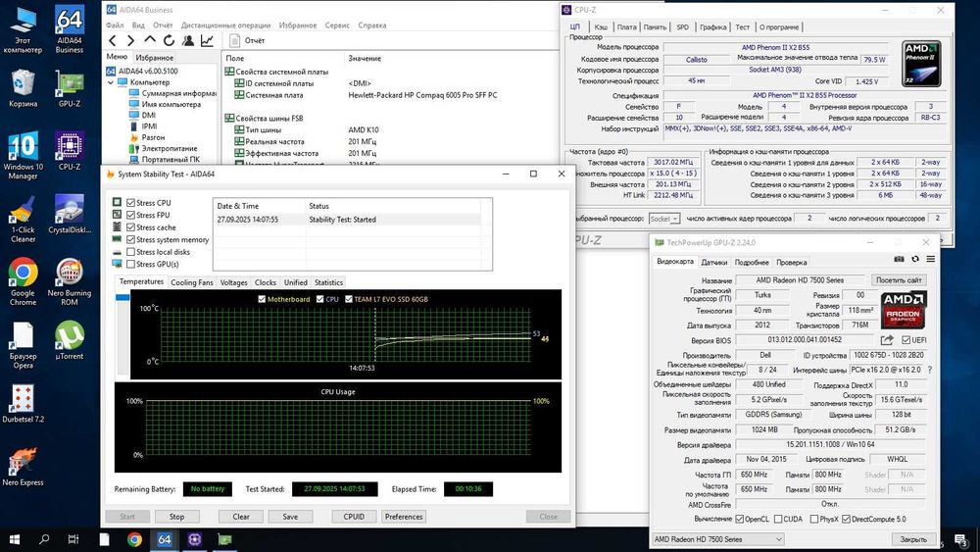The height and width of the screenshot is (552, 980).
Task: Go forward using AIDA64 forward arrow
Action: coord(130,40)
